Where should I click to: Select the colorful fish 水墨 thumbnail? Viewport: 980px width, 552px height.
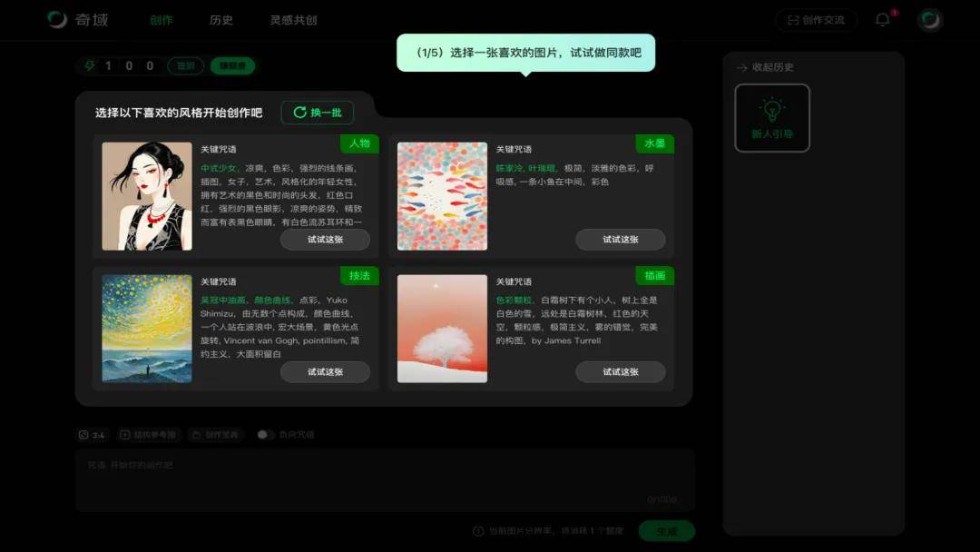pos(442,196)
